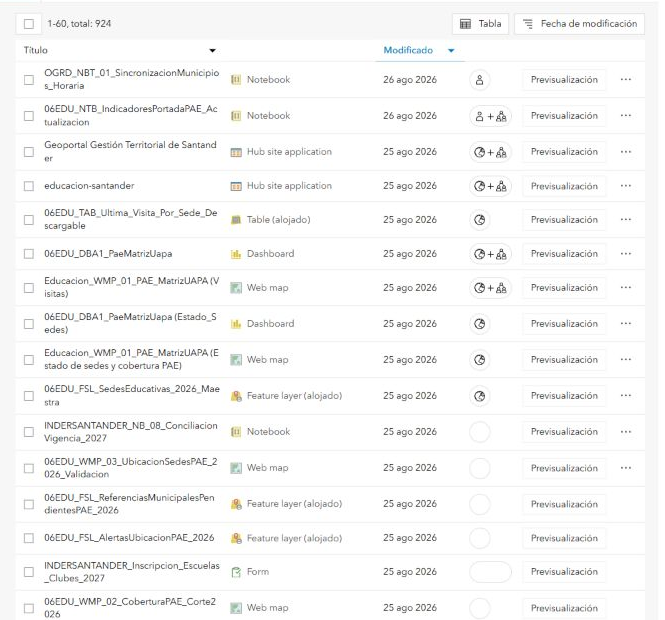
Task: Click the Feature layer icon for 06EDU_FSL_AlertasUbicacionPAE_2026
Action: point(236,538)
